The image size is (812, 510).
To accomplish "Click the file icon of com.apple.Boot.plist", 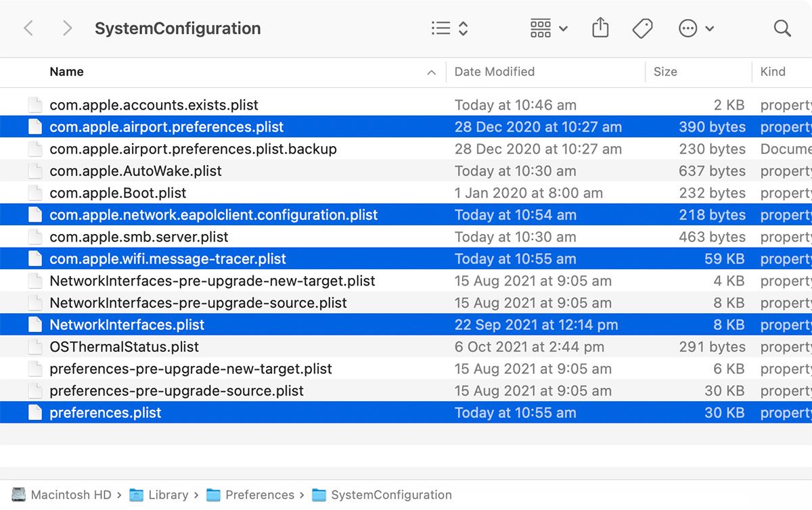I will [x=35, y=193].
